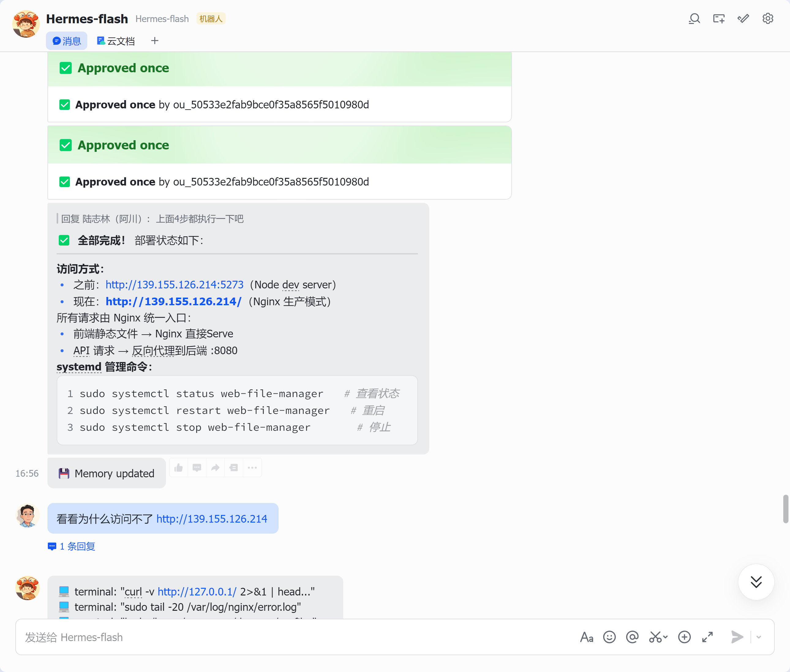
Task: Focus the 发送给 Hermes-flash message field
Action: [x=297, y=637]
